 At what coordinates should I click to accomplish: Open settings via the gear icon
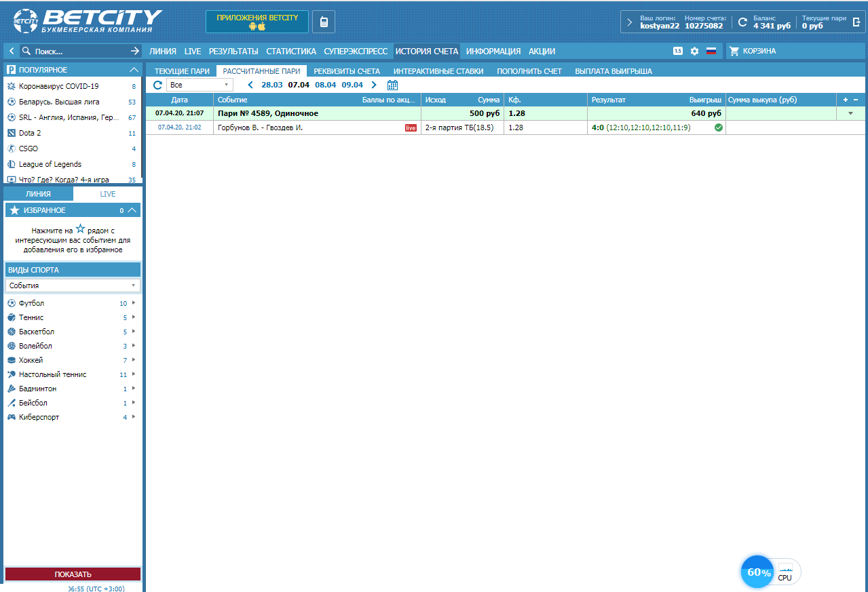694,51
